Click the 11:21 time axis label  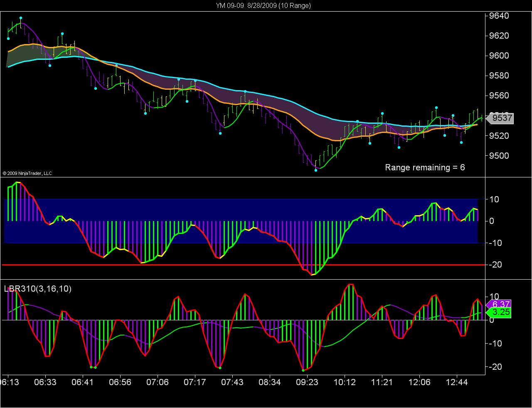(x=382, y=381)
